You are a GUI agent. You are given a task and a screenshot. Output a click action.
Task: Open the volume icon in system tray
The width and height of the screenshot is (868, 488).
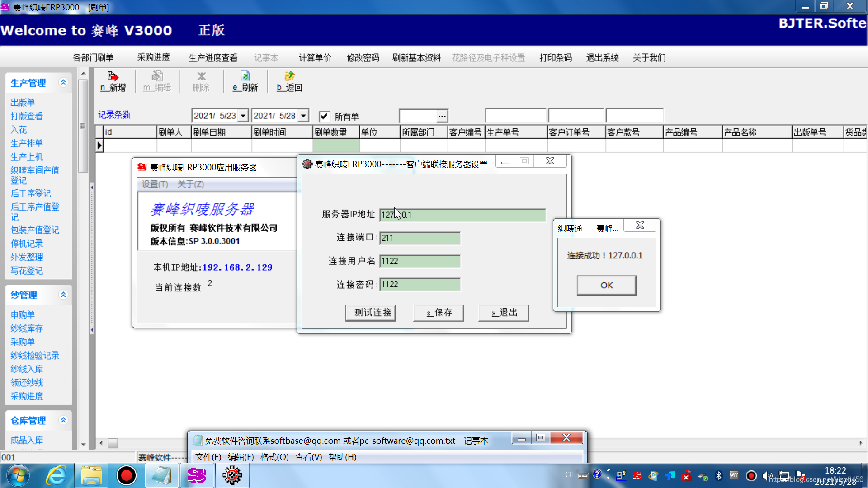coord(767,475)
